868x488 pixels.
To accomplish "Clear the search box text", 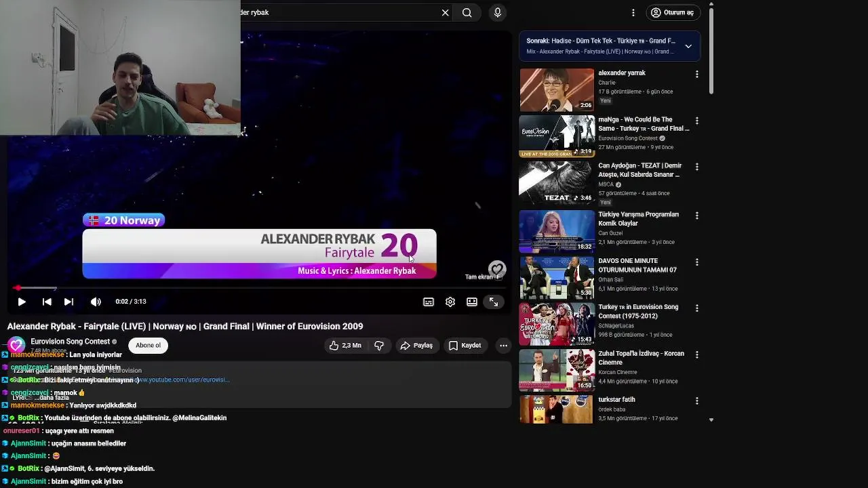I will 446,12.
